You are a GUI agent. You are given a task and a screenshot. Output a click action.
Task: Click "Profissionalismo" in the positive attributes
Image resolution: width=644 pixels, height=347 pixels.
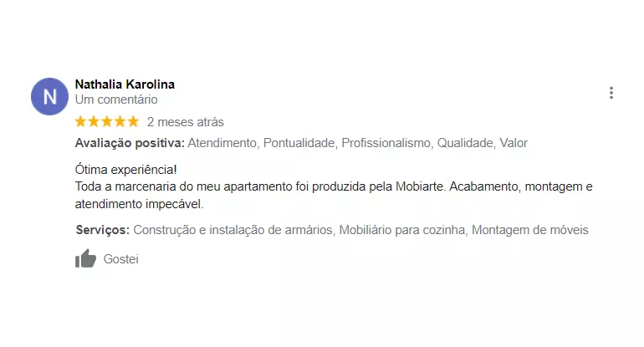tap(386, 143)
